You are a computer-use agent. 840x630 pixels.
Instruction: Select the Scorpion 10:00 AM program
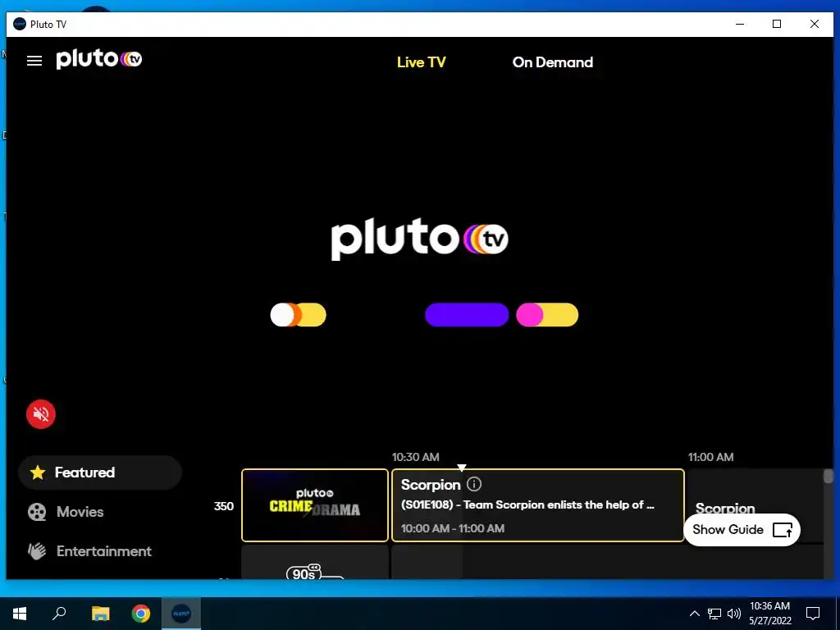point(538,505)
